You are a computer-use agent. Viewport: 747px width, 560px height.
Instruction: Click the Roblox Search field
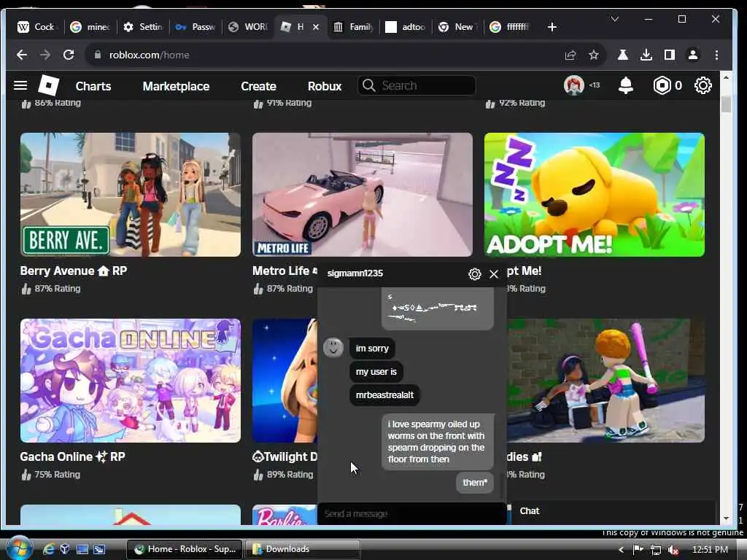click(x=417, y=86)
